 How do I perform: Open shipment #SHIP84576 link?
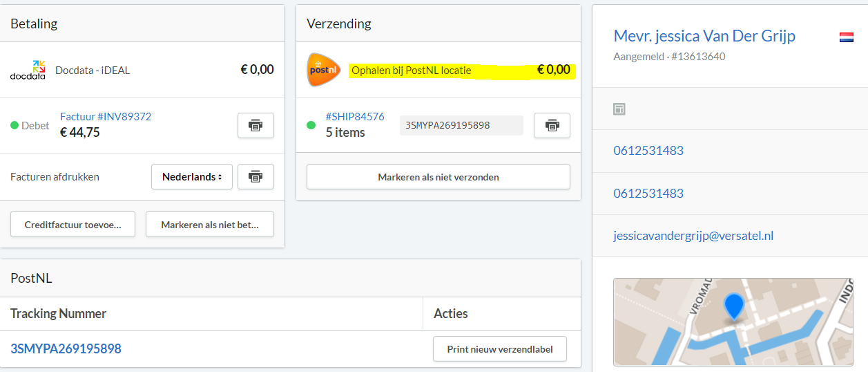(354, 116)
